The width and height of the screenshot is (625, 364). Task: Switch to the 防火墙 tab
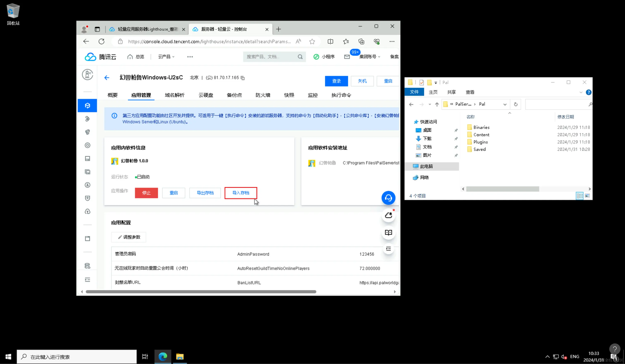(x=263, y=95)
